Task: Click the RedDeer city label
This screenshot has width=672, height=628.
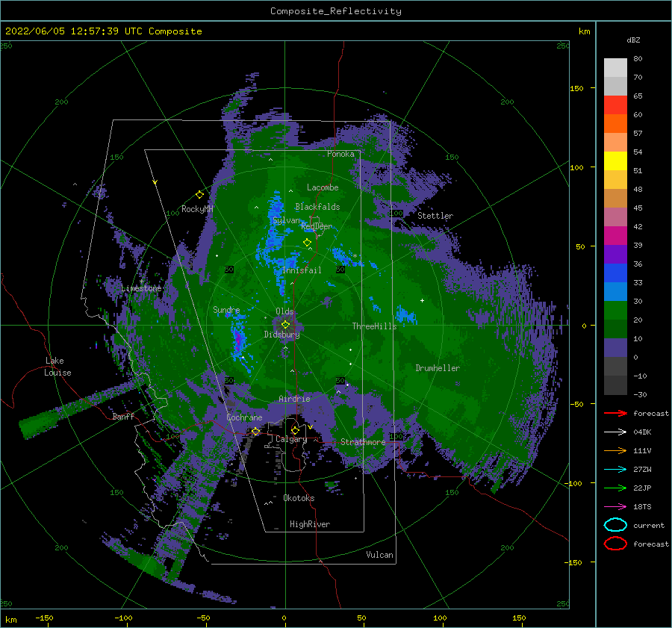Action: [317, 226]
